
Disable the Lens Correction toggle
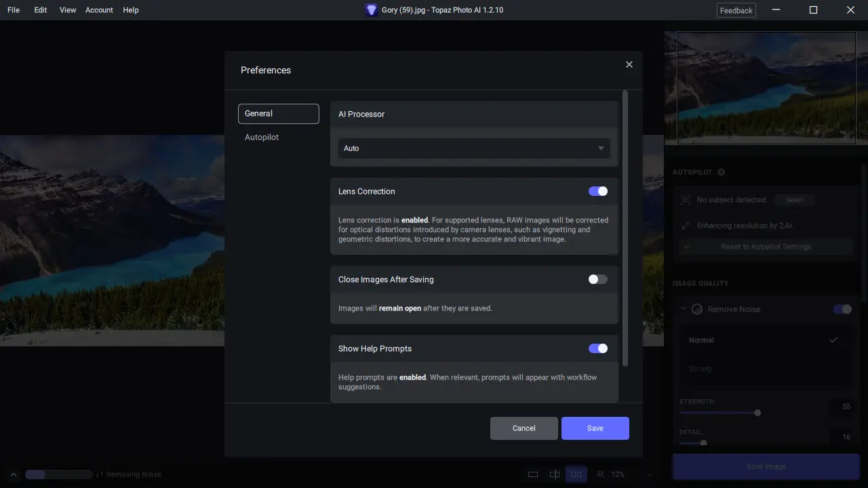pos(598,191)
